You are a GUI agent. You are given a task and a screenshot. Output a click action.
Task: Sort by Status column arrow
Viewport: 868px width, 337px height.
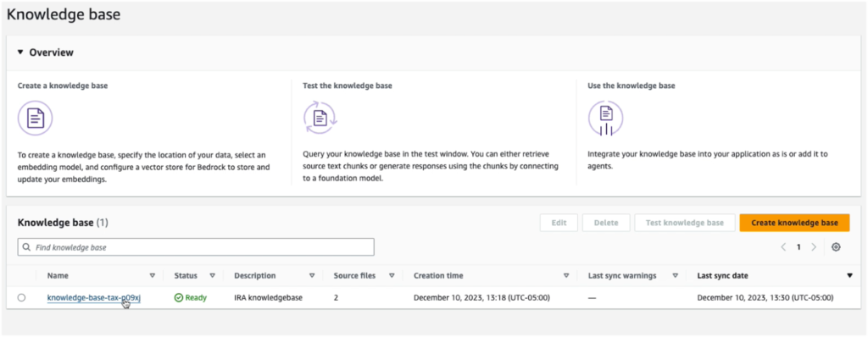pyautogui.click(x=212, y=275)
